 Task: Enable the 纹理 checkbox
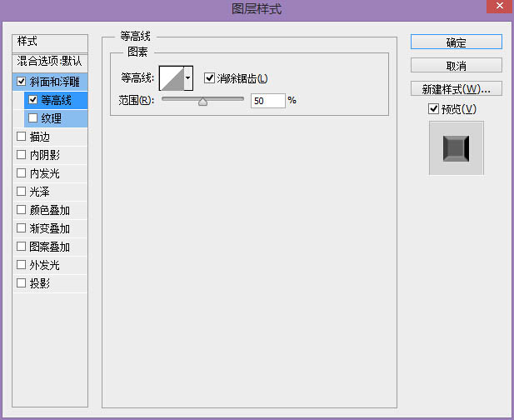[33, 118]
